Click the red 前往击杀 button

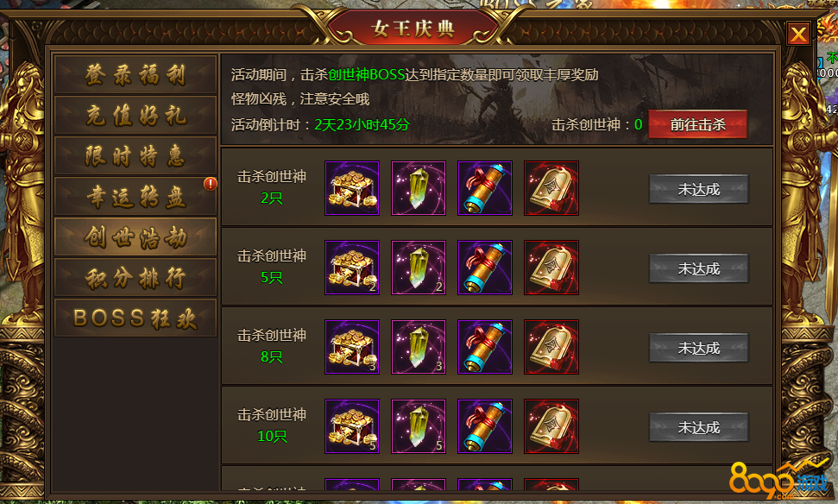697,124
